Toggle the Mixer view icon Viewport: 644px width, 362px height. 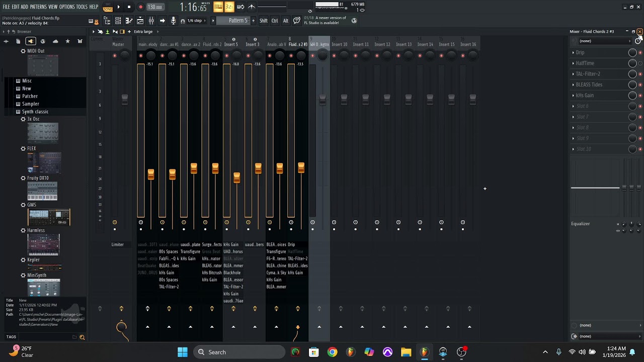point(151,21)
